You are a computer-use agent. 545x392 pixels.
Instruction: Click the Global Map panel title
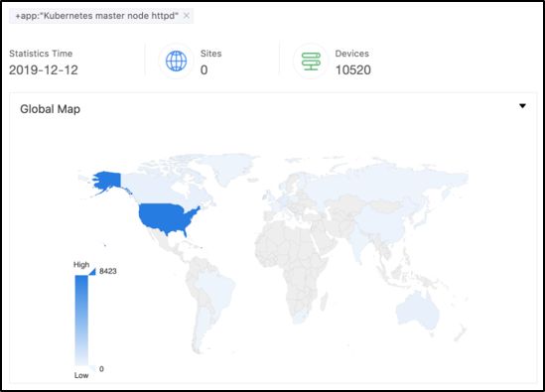coord(50,109)
